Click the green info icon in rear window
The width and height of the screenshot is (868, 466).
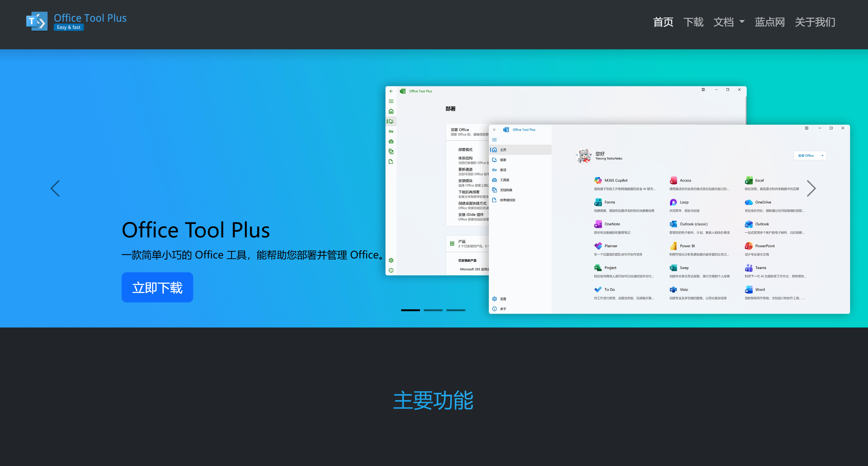(391, 271)
